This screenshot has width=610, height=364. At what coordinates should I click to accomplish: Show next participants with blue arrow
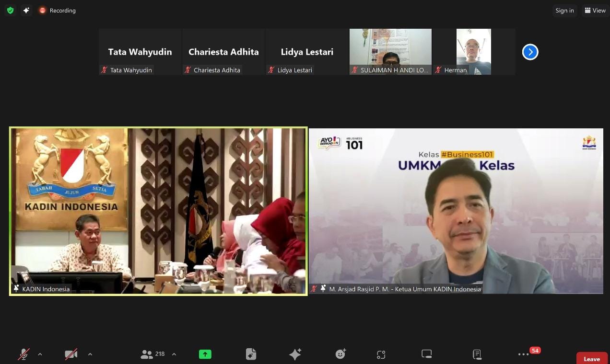point(530,52)
